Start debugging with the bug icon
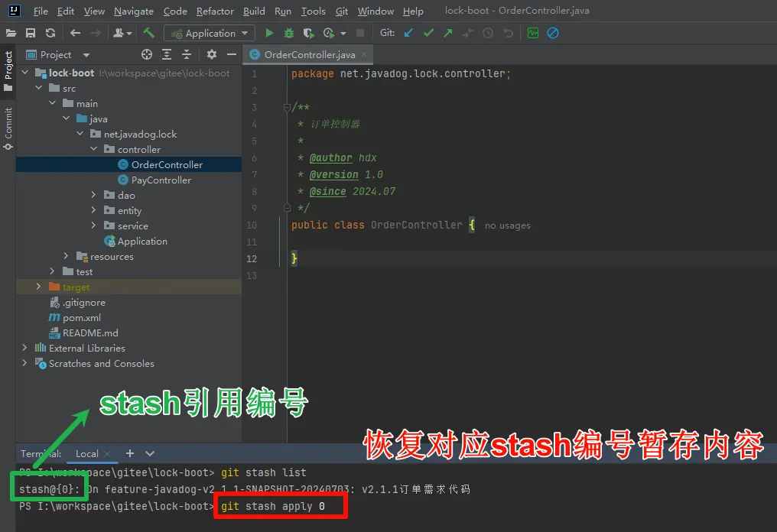Viewport: 777px width, 532px height. click(x=289, y=33)
